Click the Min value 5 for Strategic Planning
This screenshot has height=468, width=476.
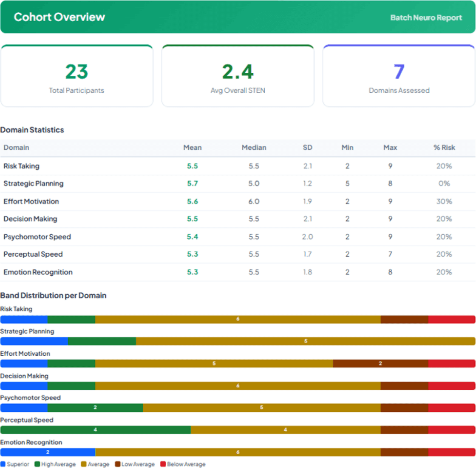tap(347, 183)
